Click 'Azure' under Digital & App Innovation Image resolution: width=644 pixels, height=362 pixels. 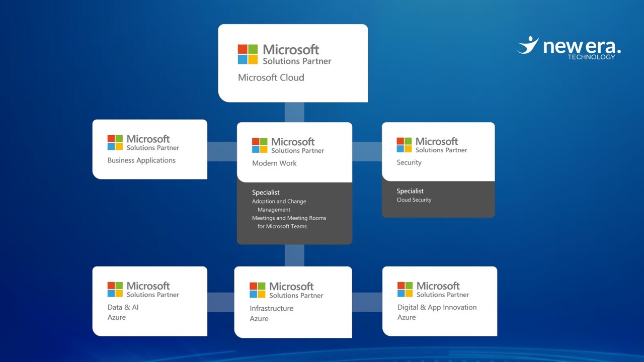pos(407,317)
